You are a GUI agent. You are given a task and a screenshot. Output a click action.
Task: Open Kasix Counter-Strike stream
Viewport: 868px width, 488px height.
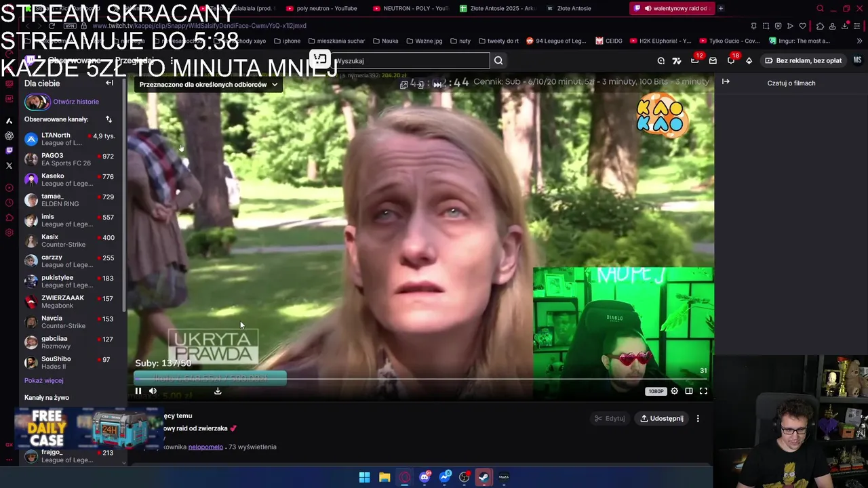pos(70,241)
